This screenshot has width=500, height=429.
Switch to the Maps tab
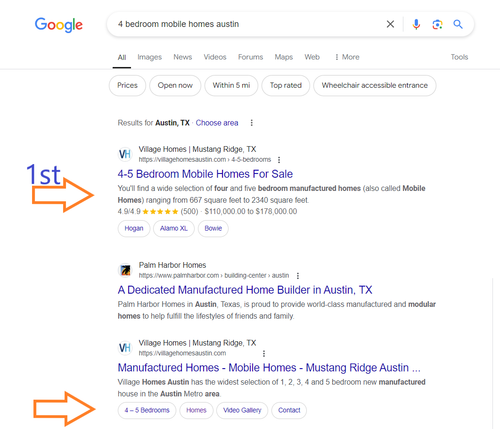pyautogui.click(x=284, y=57)
